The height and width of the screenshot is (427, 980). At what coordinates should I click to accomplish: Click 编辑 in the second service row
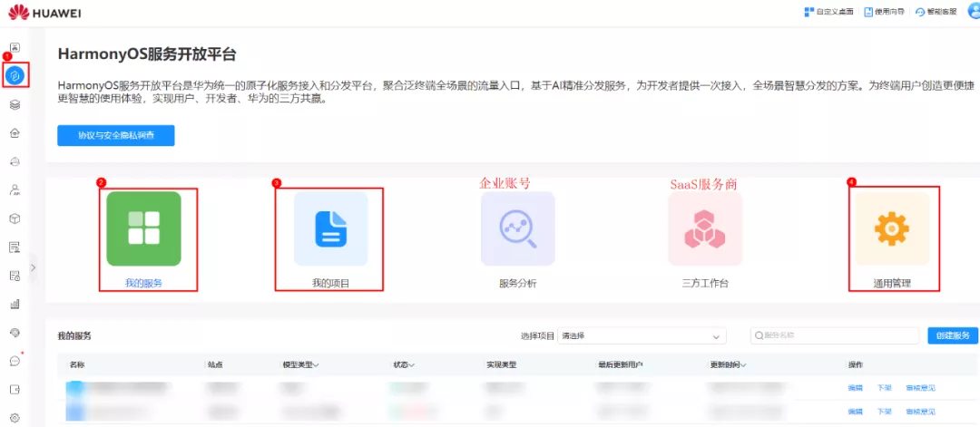(855, 412)
